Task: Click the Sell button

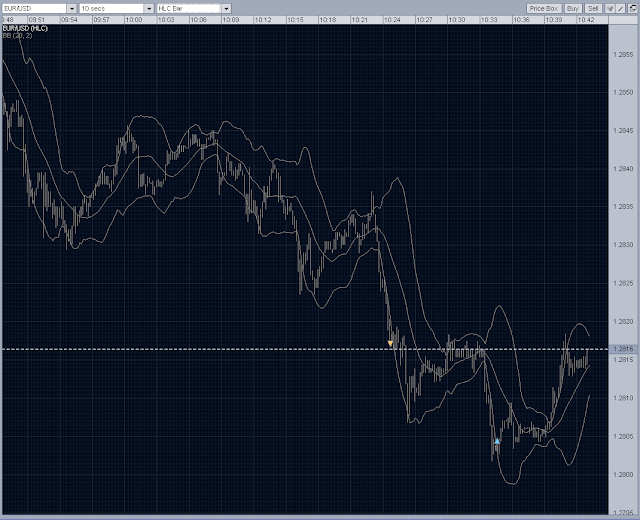Action: pyautogui.click(x=593, y=8)
